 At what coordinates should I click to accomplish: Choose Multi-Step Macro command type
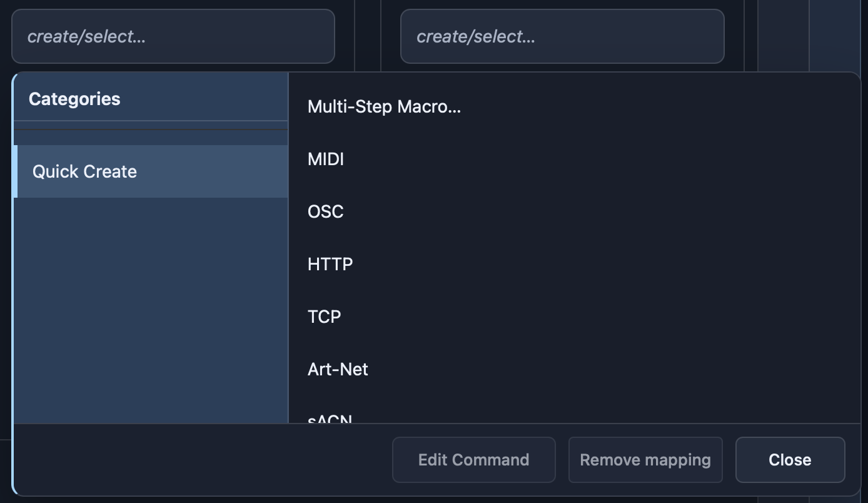click(383, 106)
